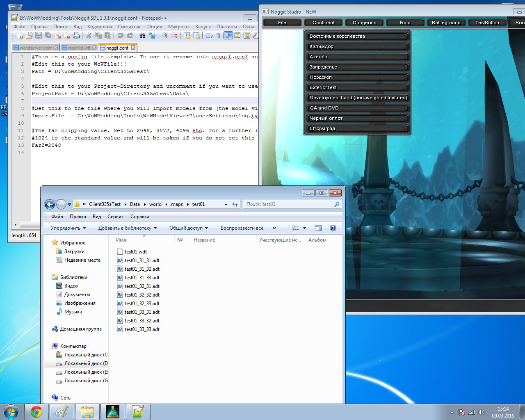Click the Redo arrow in Notepad++

(130, 36)
